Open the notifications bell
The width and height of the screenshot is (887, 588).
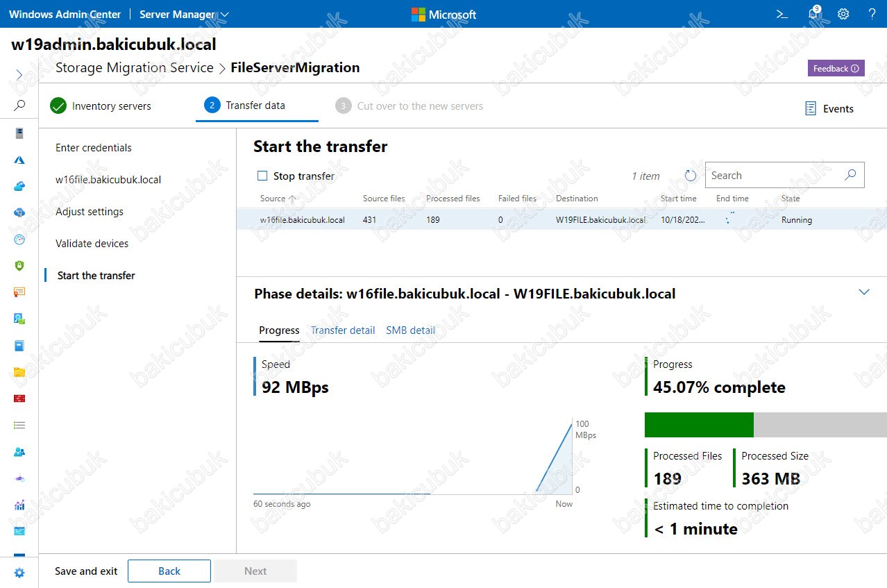click(814, 14)
